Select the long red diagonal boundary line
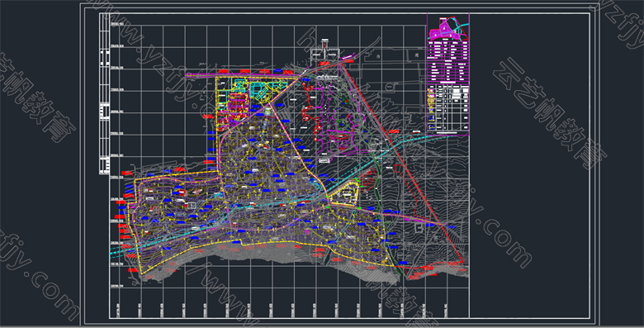644x328 pixels. click(x=401, y=164)
